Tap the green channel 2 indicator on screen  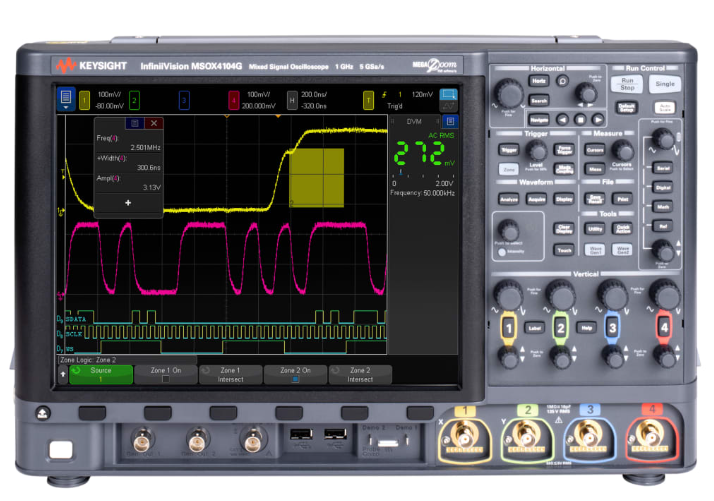(x=134, y=100)
